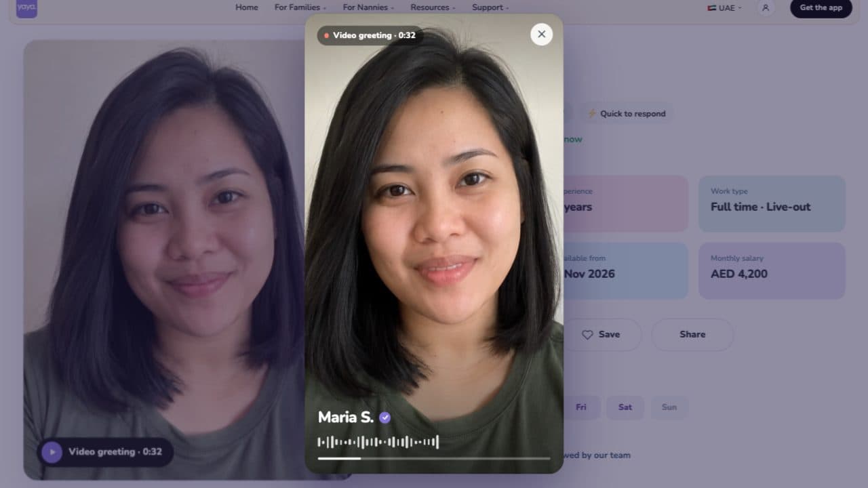Click the available from Nov 2026 card
The height and width of the screenshot is (488, 868).
625,271
